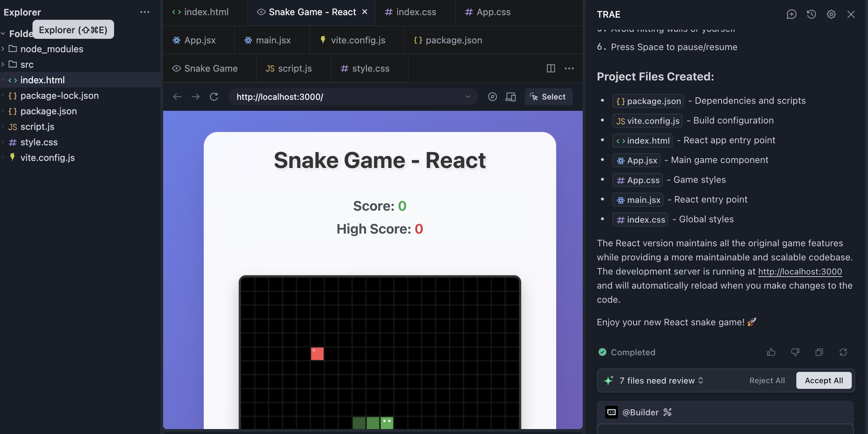Reload the browser preview page
Viewport: 868px width, 434px height.
[214, 97]
